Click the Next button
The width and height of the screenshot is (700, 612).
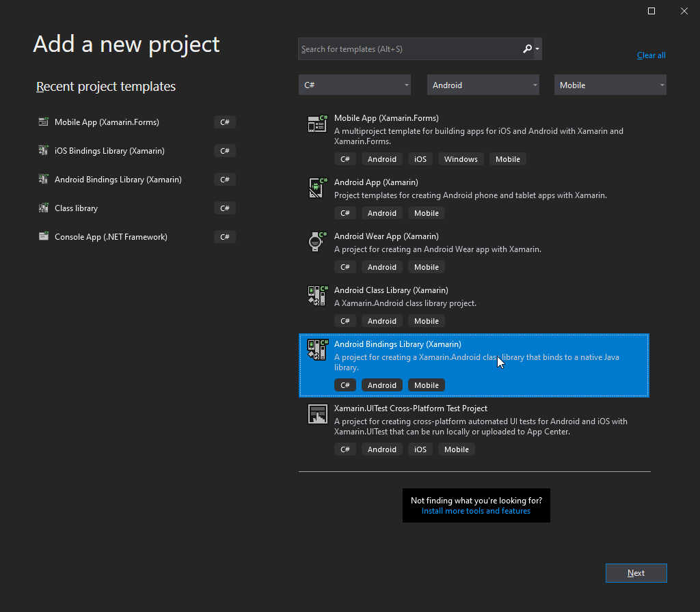coord(636,573)
